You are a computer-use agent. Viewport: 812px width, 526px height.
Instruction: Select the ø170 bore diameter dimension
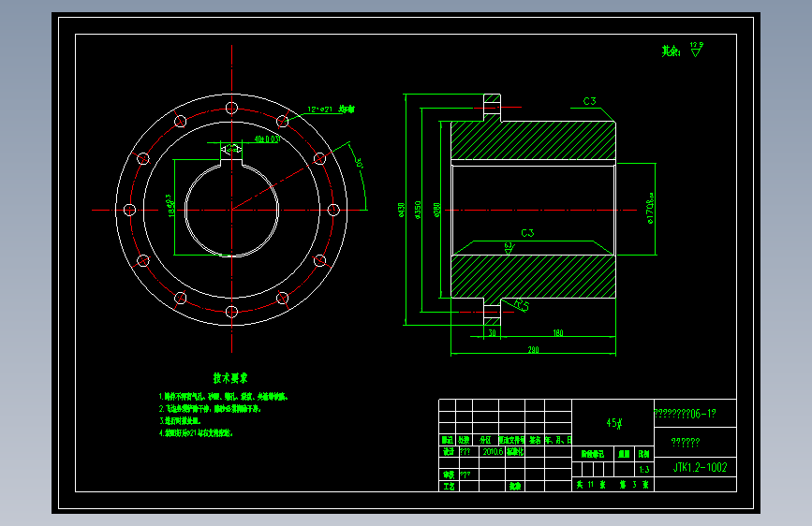coord(650,208)
